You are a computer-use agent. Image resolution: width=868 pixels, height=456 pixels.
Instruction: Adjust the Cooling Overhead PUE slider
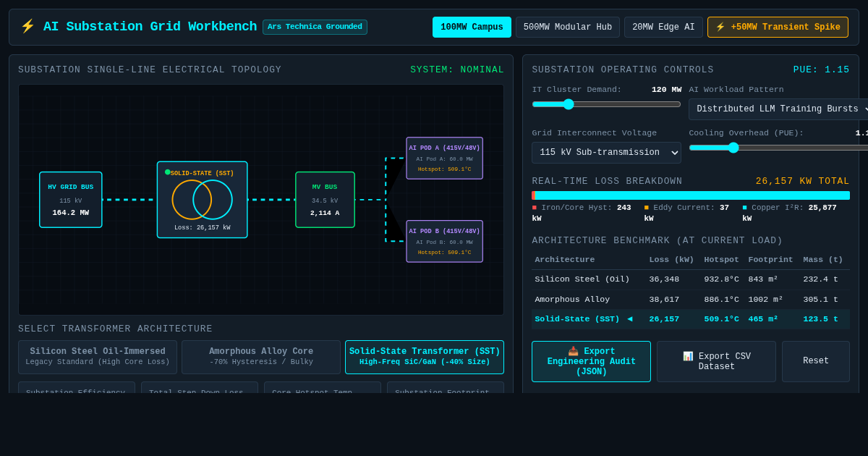[x=778, y=148]
